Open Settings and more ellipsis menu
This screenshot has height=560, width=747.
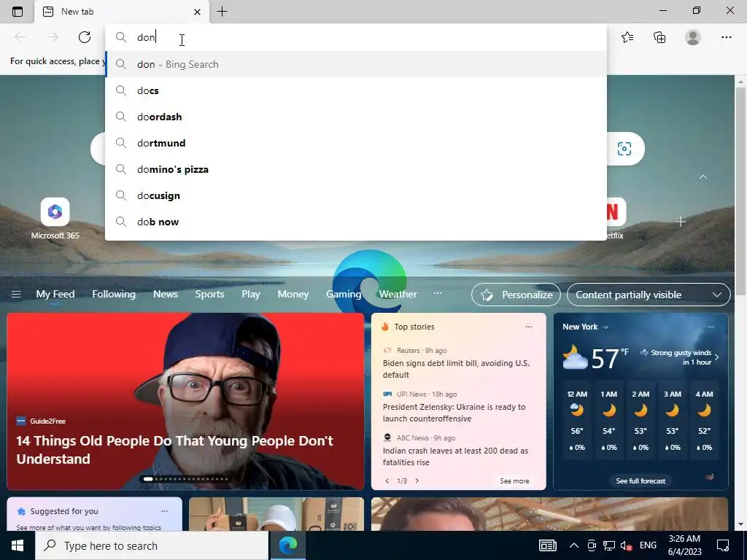click(x=726, y=37)
